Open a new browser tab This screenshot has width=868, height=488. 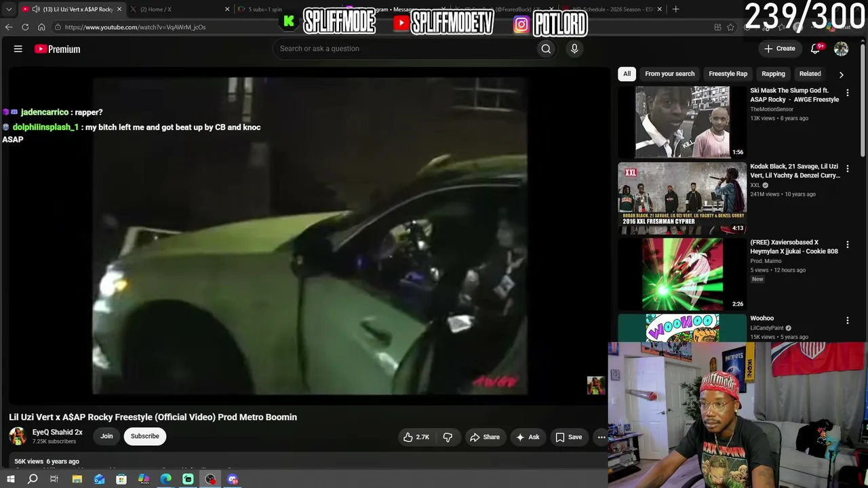675,9
